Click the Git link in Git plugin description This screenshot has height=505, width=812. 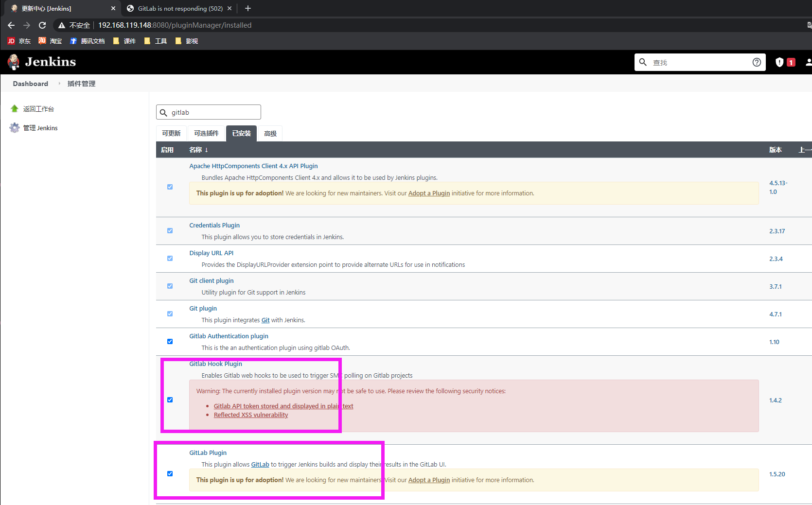click(x=265, y=320)
